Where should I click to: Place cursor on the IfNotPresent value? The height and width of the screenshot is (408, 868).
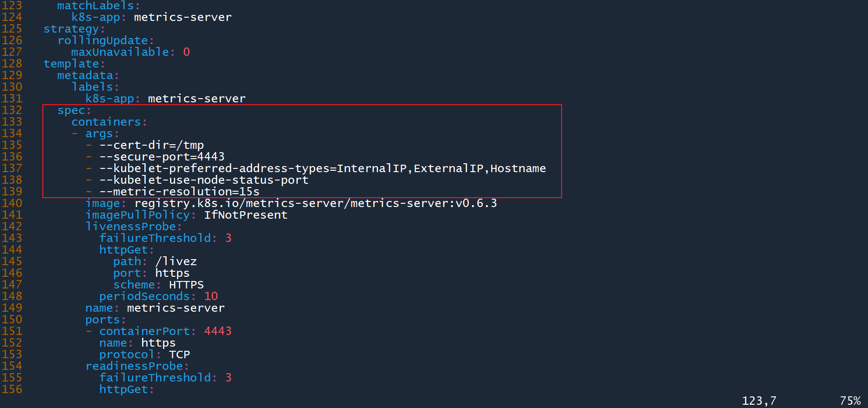(x=245, y=215)
